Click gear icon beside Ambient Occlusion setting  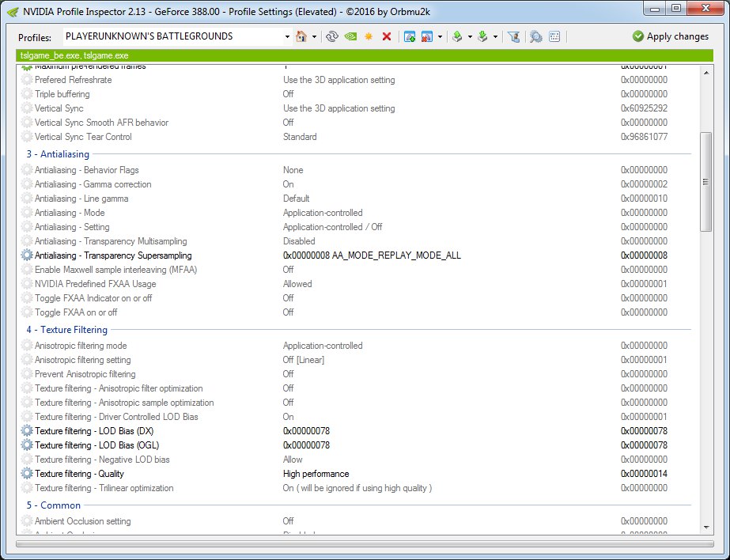(27, 521)
